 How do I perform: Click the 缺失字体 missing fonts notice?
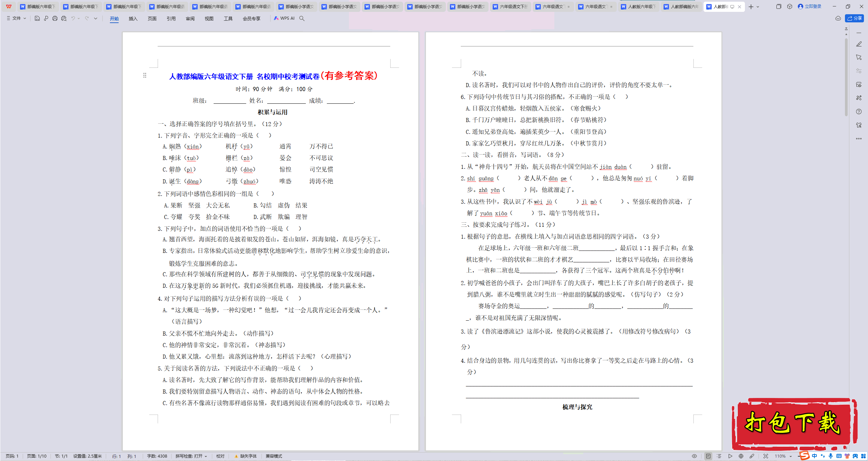tap(246, 456)
